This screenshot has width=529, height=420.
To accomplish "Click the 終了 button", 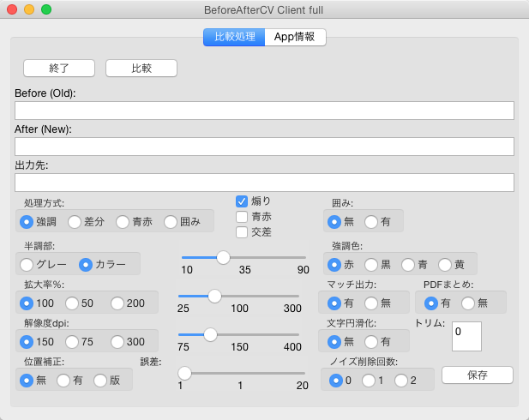I will 59,69.
